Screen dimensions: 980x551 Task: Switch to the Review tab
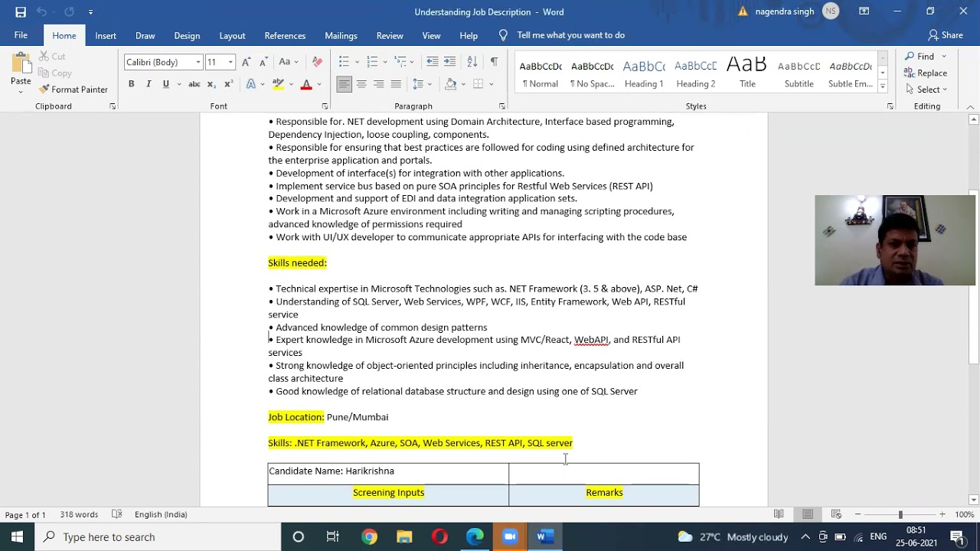point(390,35)
